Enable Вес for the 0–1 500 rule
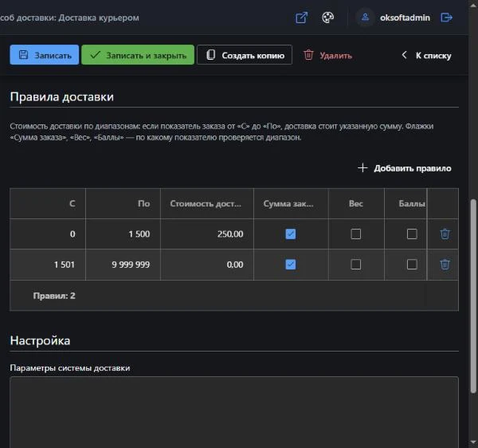478x448 pixels. (x=356, y=234)
